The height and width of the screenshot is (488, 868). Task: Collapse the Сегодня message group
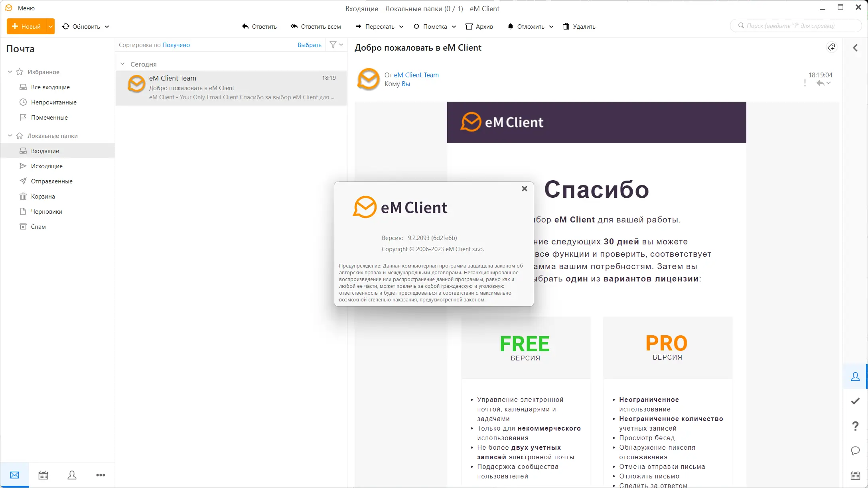point(122,64)
